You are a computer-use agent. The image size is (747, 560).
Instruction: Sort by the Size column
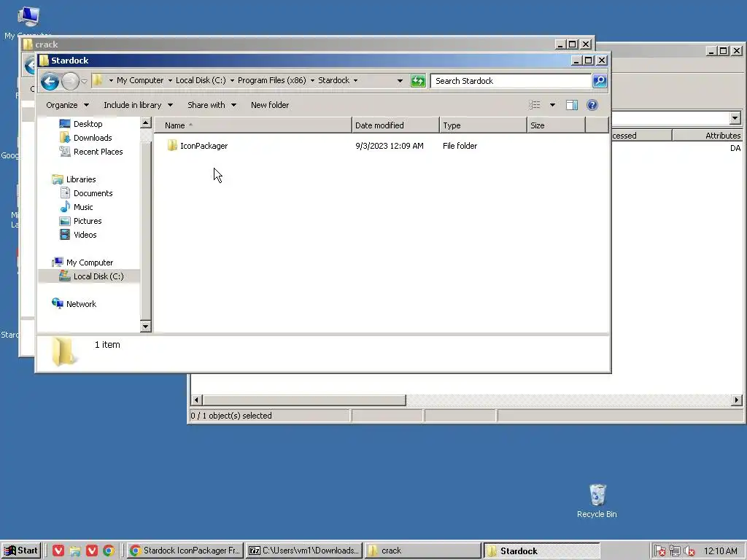[x=556, y=125]
